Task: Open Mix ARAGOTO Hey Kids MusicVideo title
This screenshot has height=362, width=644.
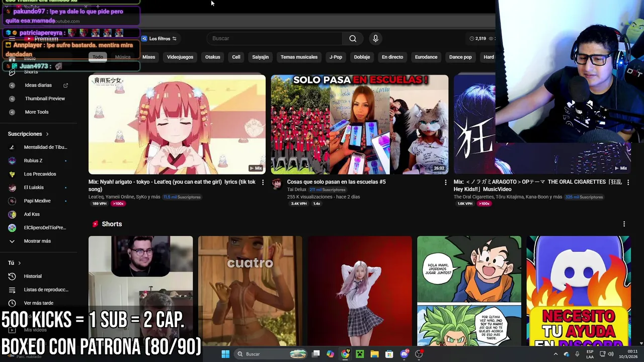Action: point(538,186)
